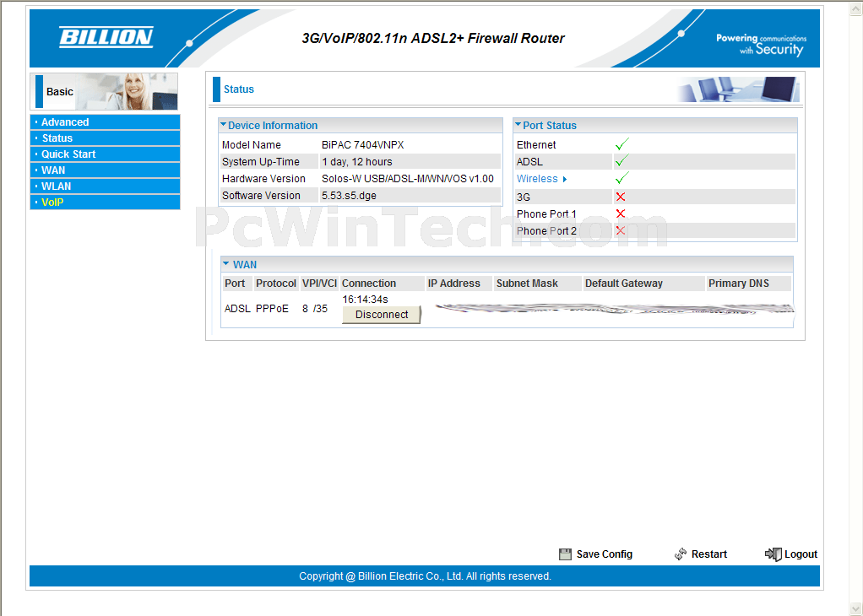Click the Phone Port 1 label

tap(546, 214)
